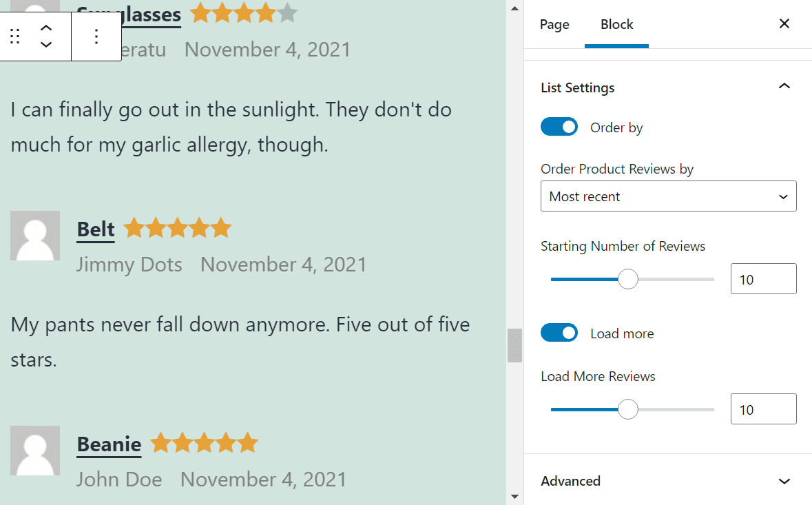The image size is (812, 505).
Task: Click the drag handle in the block toolbar
Action: [x=14, y=36]
